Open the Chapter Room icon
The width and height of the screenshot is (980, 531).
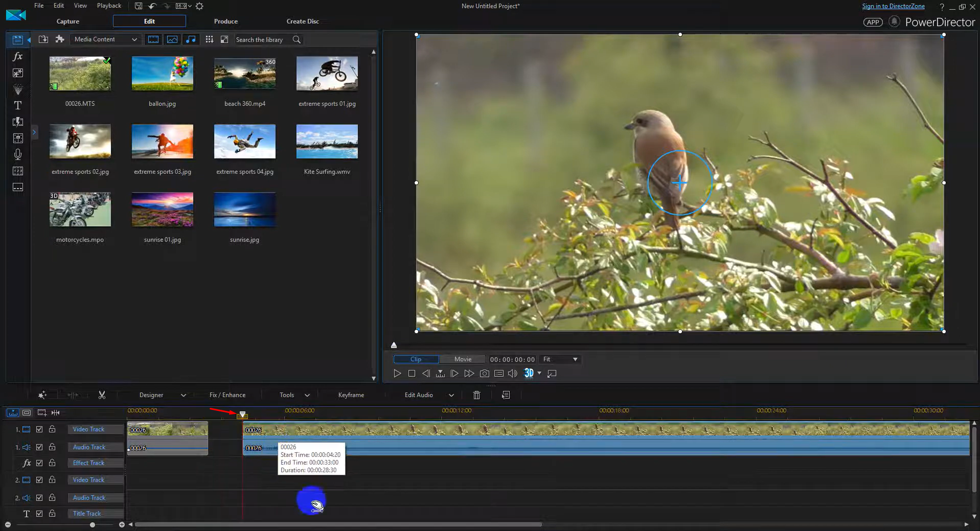coord(17,171)
